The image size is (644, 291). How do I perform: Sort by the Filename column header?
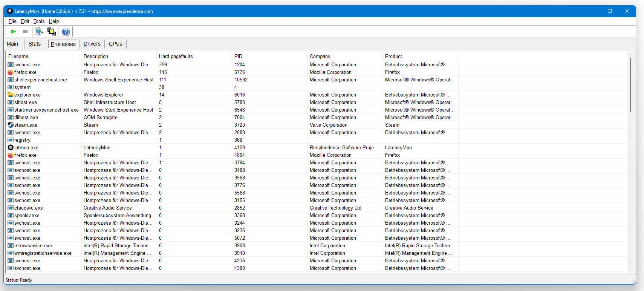pos(44,57)
